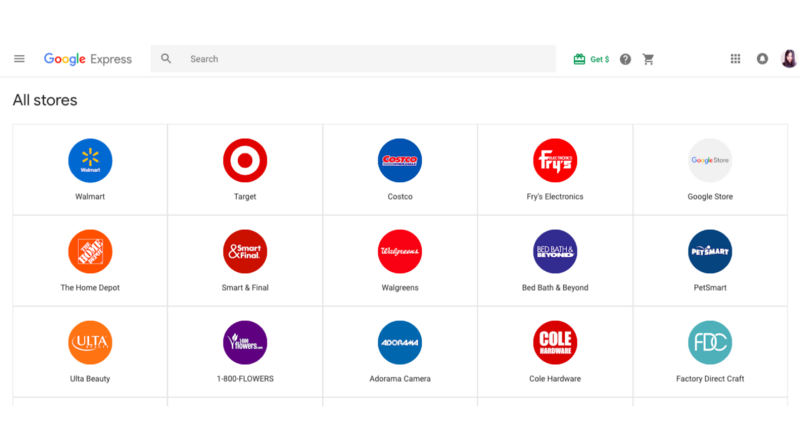Focus the Search input field
Viewport: 800px width, 447px height.
pyautogui.click(x=353, y=59)
